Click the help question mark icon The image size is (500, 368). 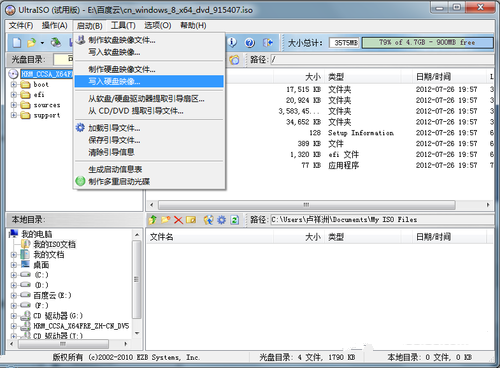coord(250,42)
